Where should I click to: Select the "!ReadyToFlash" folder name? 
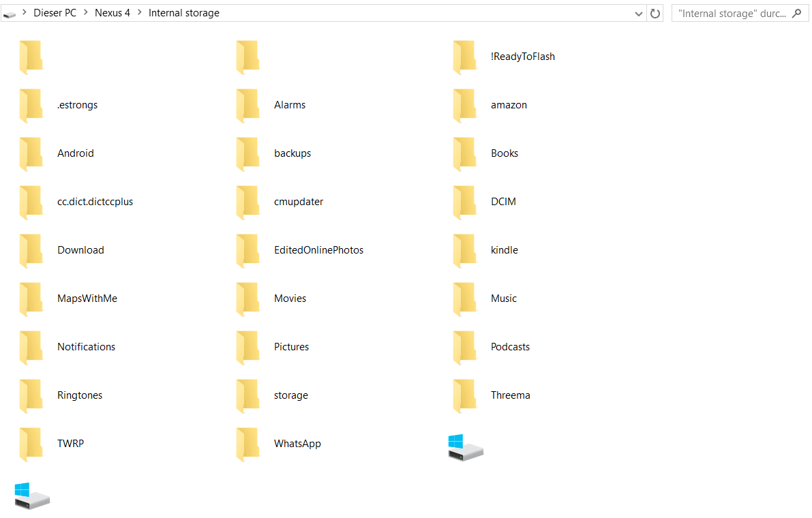(522, 57)
